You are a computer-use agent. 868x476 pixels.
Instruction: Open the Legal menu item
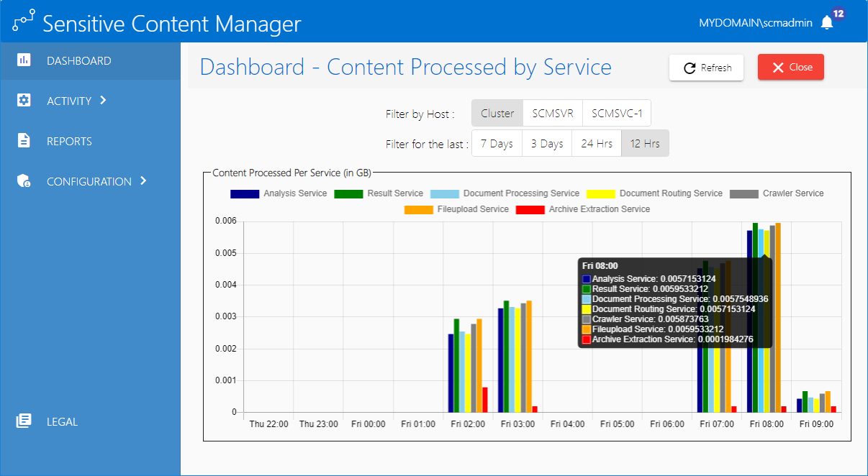pos(62,421)
